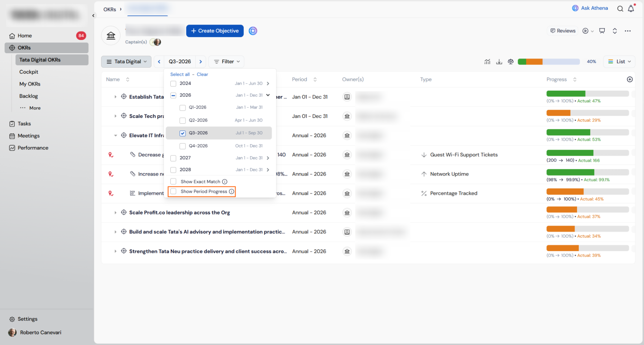
Task: Click the Ask Athena assistant icon
Action: pyautogui.click(x=575, y=8)
